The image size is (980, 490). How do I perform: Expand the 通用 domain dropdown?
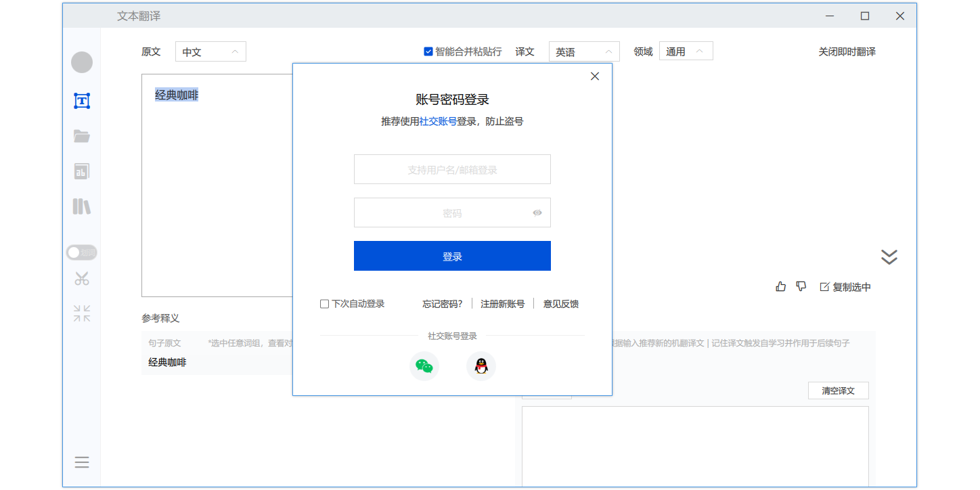tap(686, 51)
